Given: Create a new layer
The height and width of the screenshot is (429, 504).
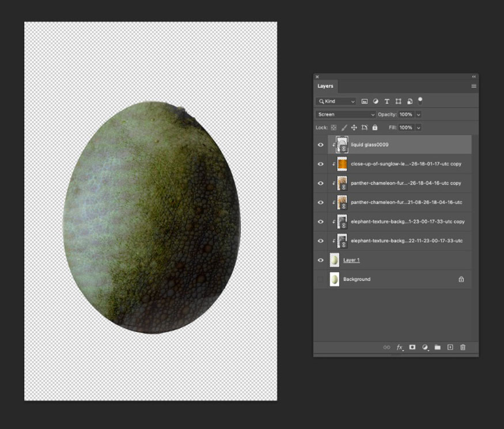Looking at the screenshot, I should (x=450, y=347).
